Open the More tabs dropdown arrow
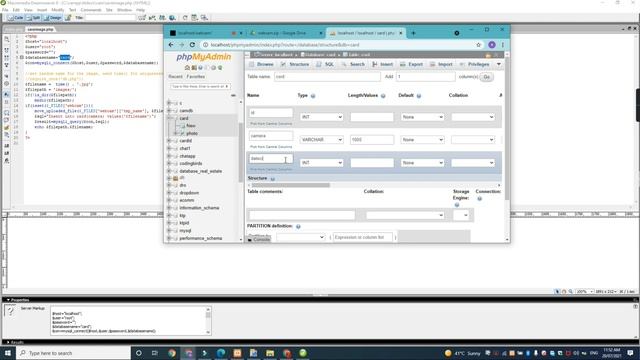640x360 pixels. (499, 64)
